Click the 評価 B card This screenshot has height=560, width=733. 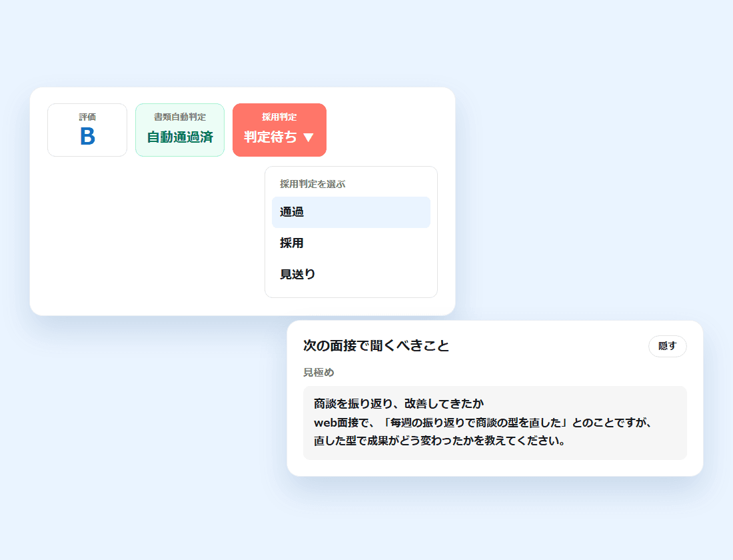coord(87,130)
